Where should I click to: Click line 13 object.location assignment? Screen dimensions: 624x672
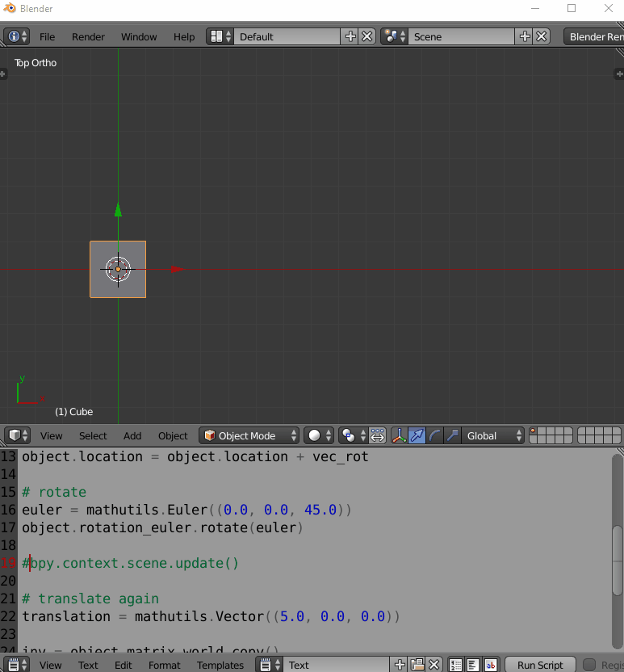pos(195,456)
